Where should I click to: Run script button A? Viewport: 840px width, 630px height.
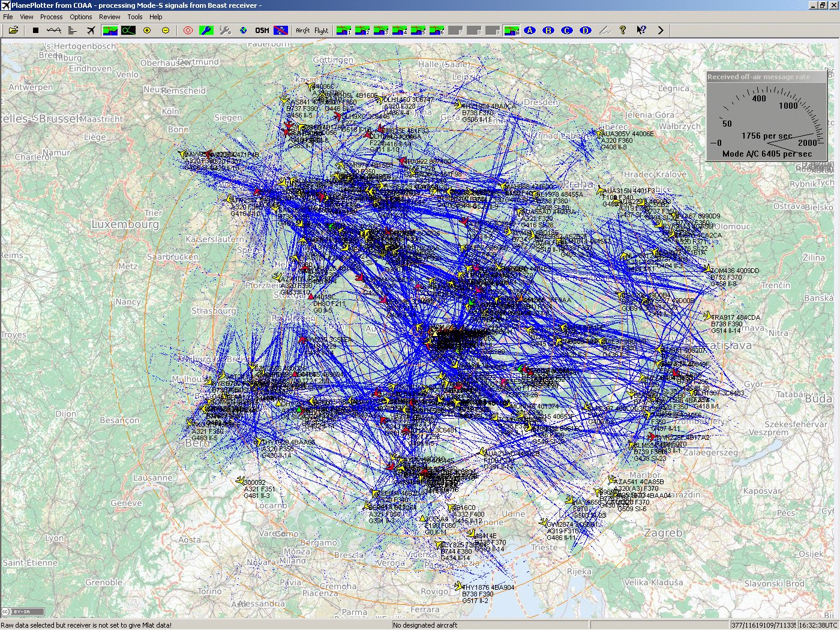point(530,30)
